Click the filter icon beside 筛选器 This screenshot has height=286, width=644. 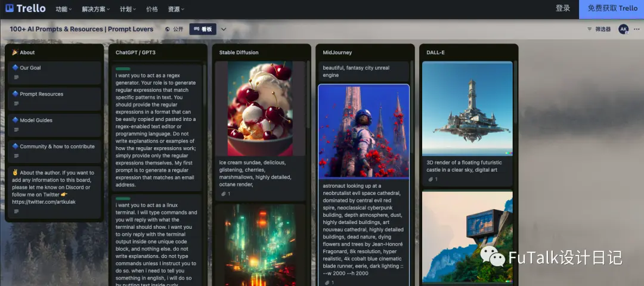pos(589,29)
